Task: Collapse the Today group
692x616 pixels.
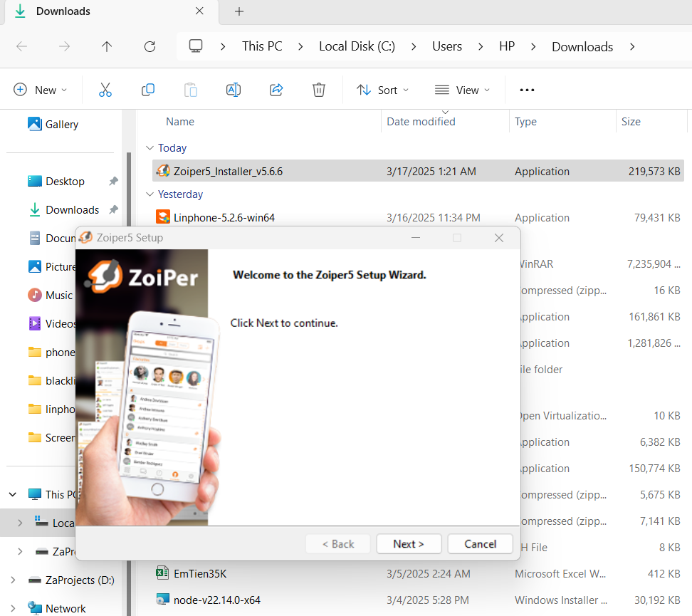Action: (150, 148)
